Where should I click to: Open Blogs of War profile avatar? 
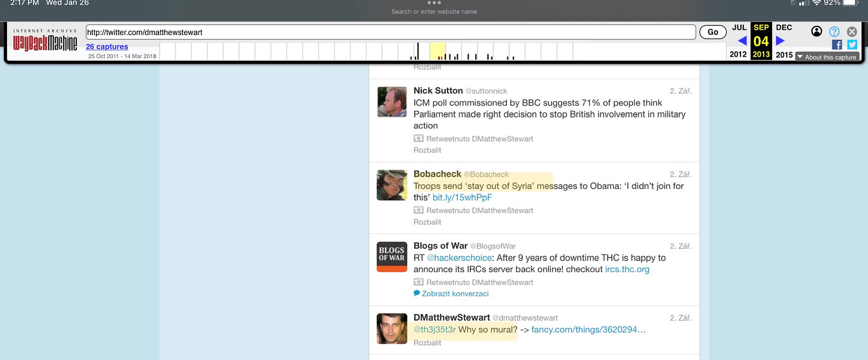tap(392, 257)
